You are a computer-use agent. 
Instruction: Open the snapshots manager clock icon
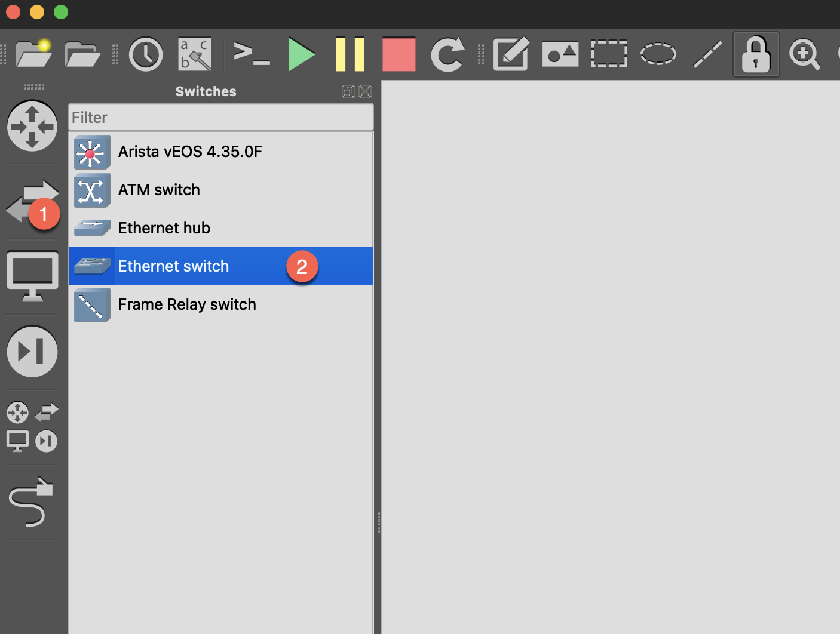click(x=146, y=54)
